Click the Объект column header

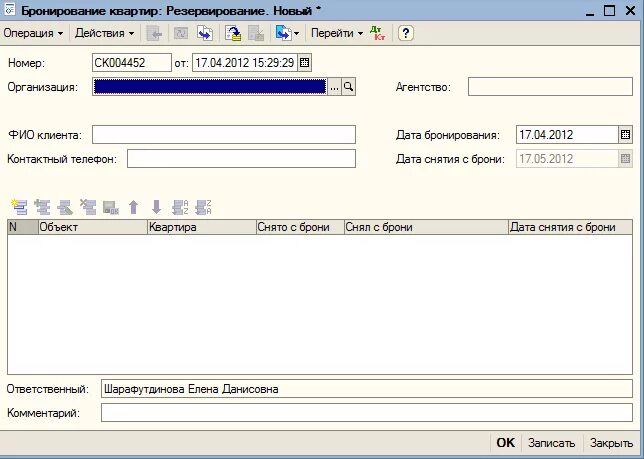pos(92,227)
